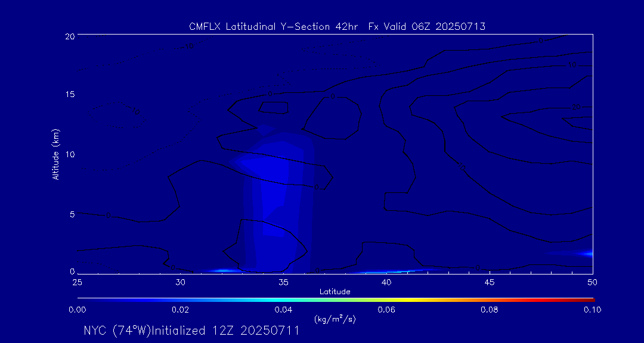The image size is (644, 343).
Task: Click the x-axis latitude tick 25
Action: (77, 282)
